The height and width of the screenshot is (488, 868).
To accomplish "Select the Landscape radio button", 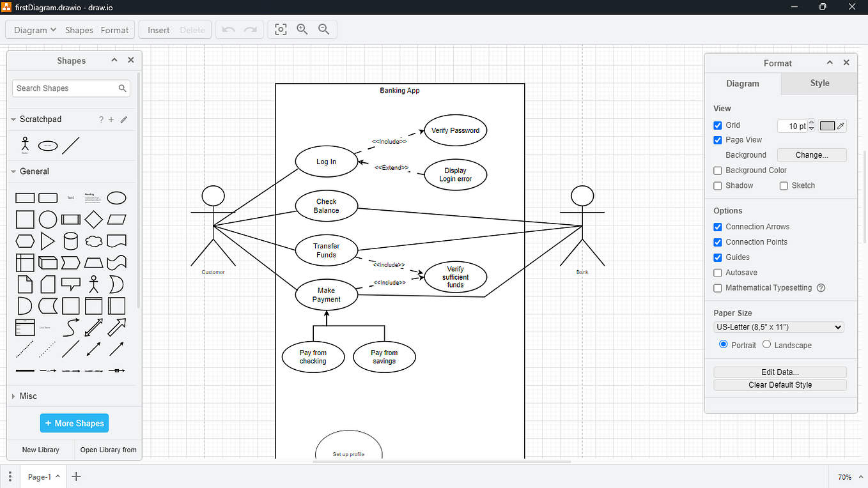I will (x=766, y=345).
